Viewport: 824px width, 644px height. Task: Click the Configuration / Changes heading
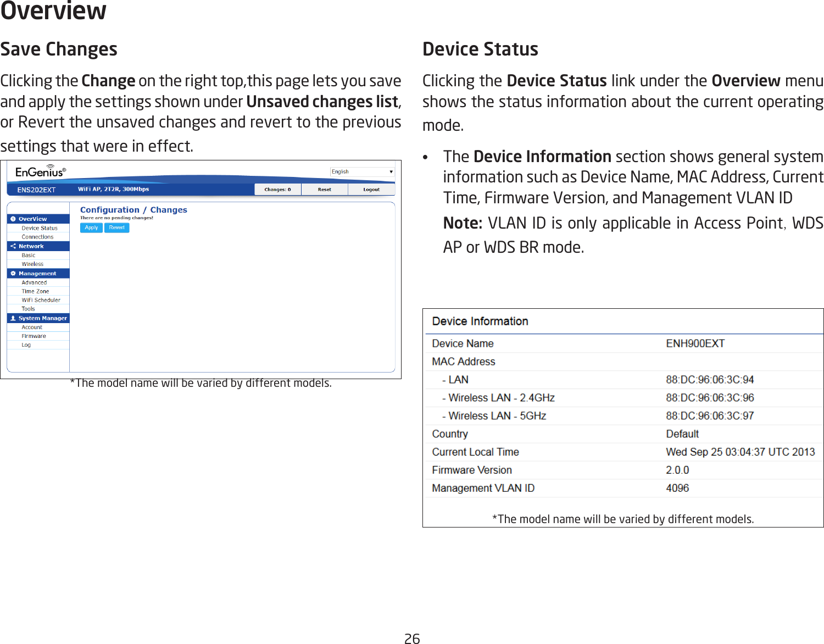133,210
